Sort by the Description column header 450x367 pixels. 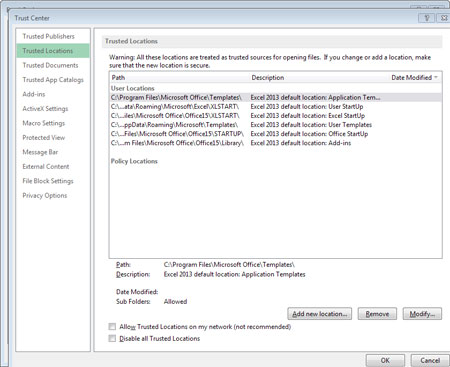(268, 77)
